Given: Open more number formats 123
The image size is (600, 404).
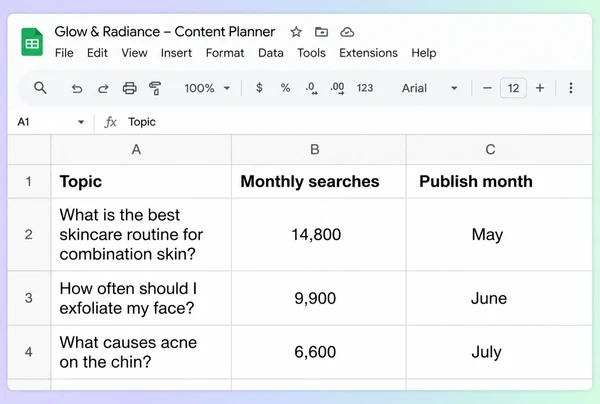Looking at the screenshot, I should [x=365, y=88].
